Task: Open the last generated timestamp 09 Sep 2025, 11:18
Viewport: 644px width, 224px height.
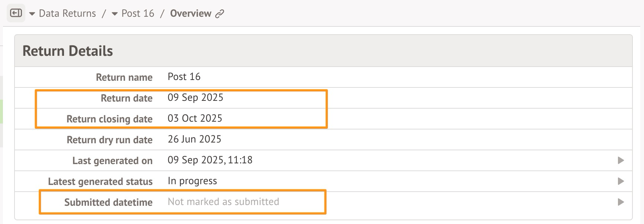Action: point(210,160)
